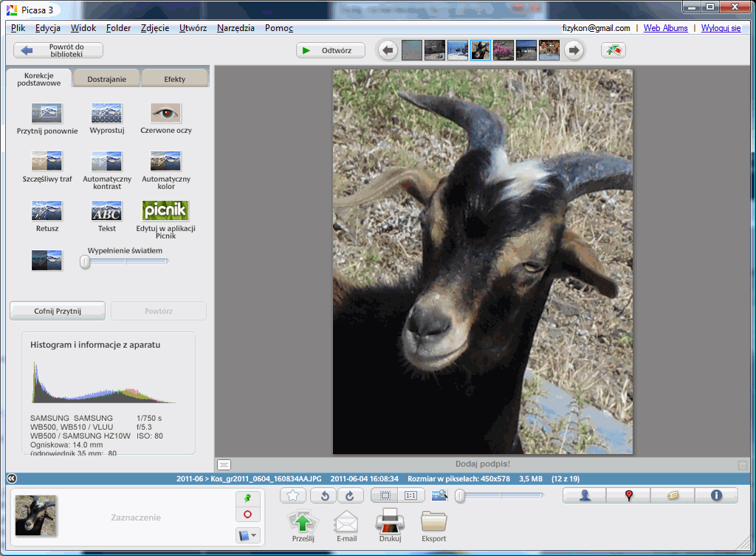Image resolution: width=756 pixels, height=556 pixels.
Task: Open the Retusz retouch tool
Action: pos(47,211)
